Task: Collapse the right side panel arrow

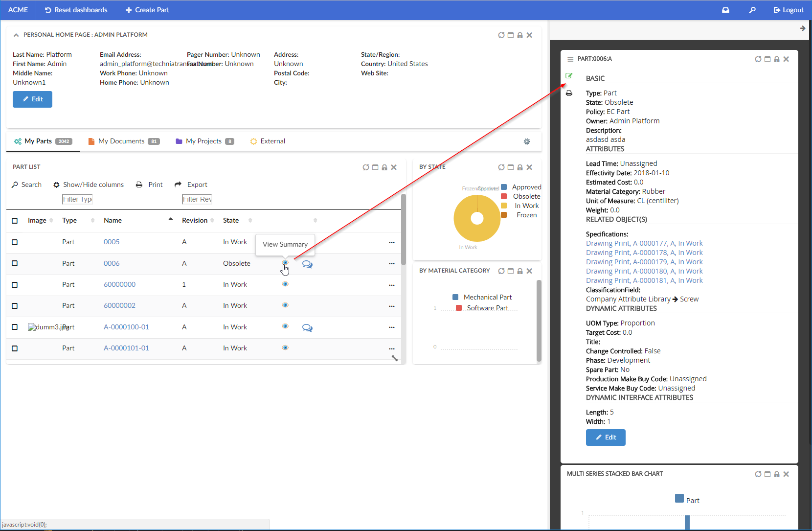Action: click(802, 28)
